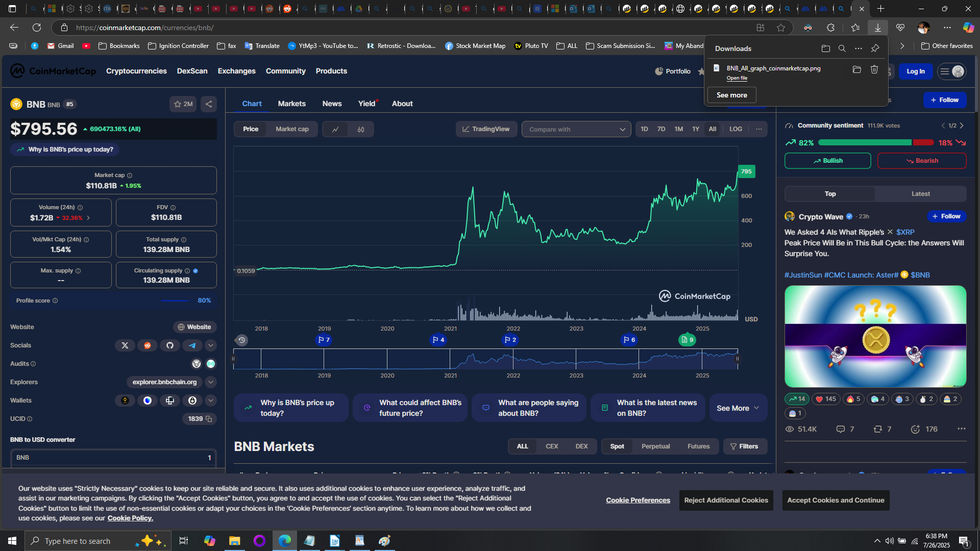Click the community sentiment bullish bar

pos(865,143)
